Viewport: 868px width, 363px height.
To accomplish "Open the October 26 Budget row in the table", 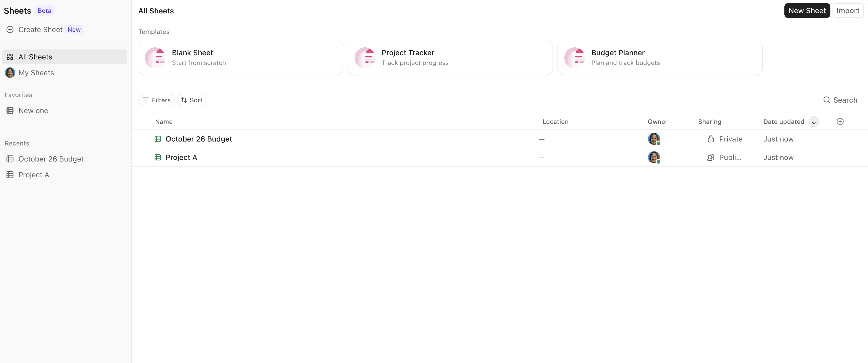I will point(500,139).
